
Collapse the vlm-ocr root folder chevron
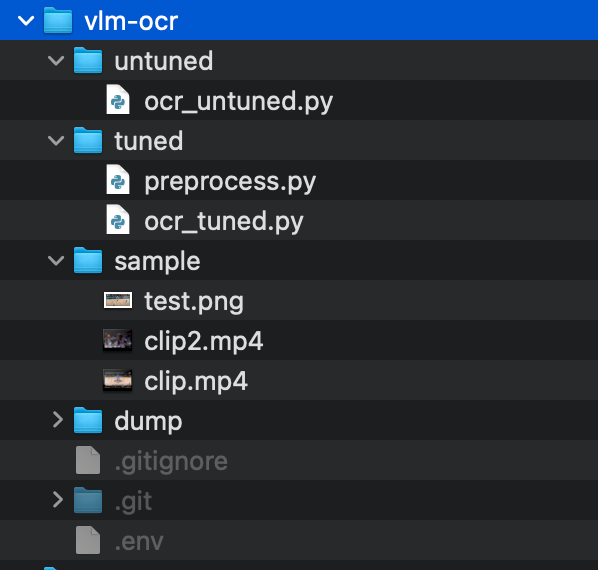point(26,21)
